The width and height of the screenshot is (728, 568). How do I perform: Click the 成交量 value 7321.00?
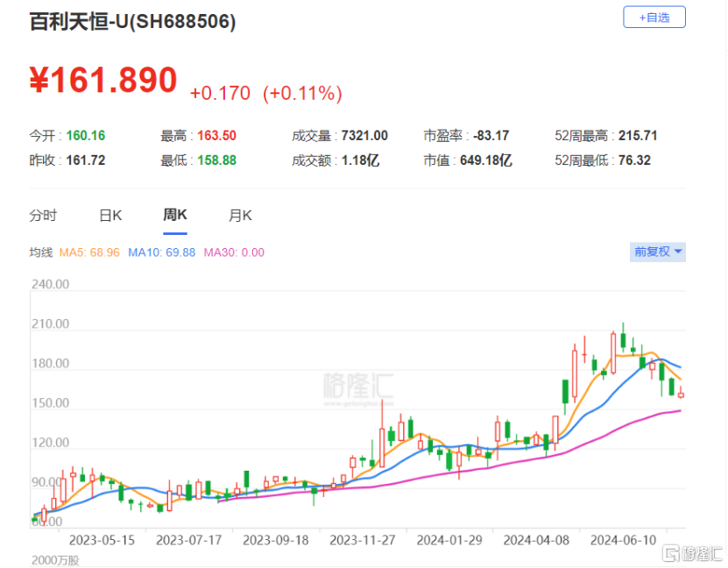pos(364,136)
